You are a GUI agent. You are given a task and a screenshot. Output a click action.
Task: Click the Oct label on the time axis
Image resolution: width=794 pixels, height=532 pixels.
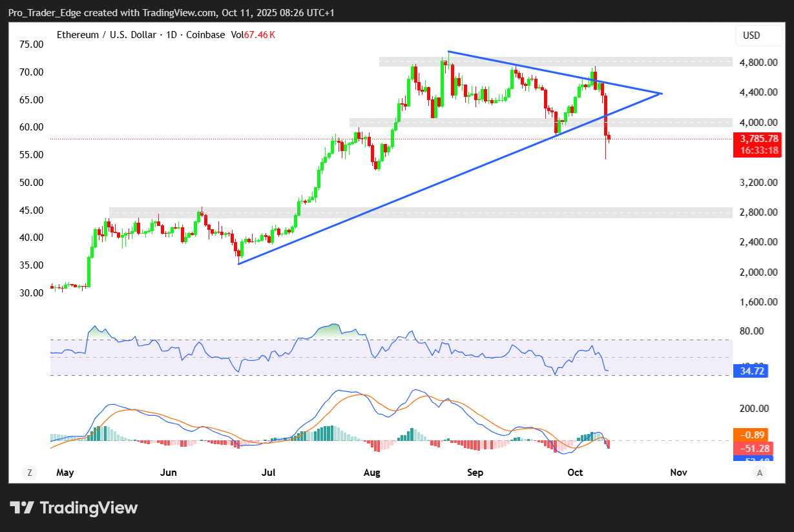pos(575,473)
